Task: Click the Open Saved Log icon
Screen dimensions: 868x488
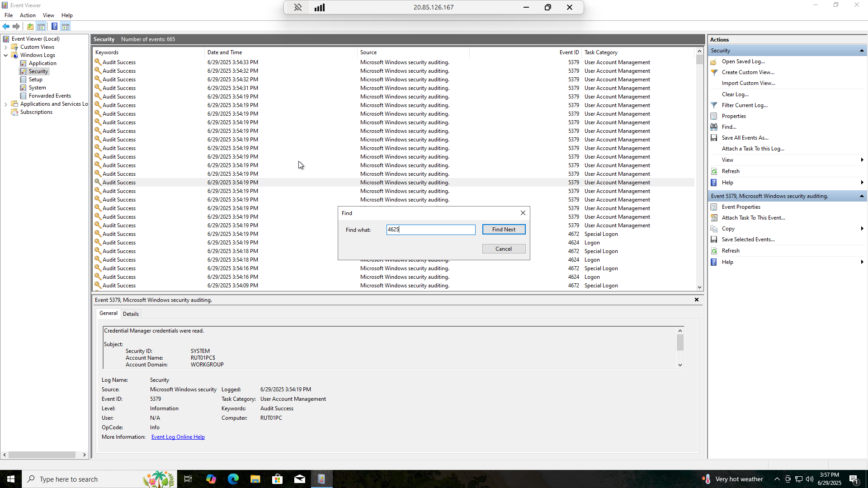Action: [714, 61]
